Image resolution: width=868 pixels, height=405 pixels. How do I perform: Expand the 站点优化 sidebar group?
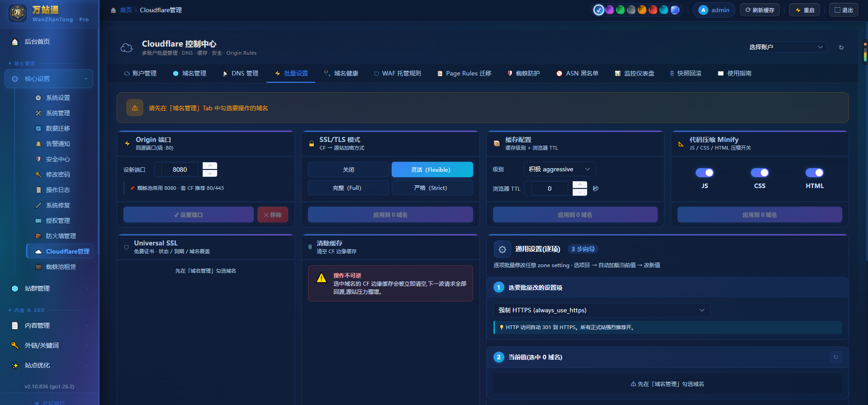point(49,365)
